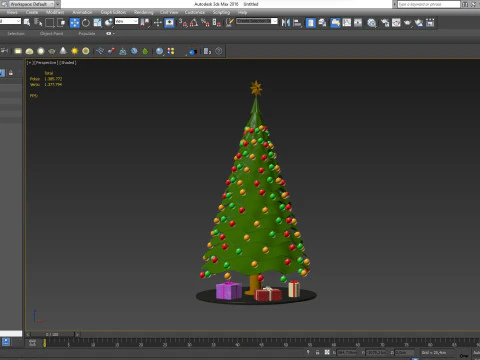The image size is (480, 360).
Task: Toggle the Ribbon display icon
Action: pyautogui.click(x=335, y=22)
